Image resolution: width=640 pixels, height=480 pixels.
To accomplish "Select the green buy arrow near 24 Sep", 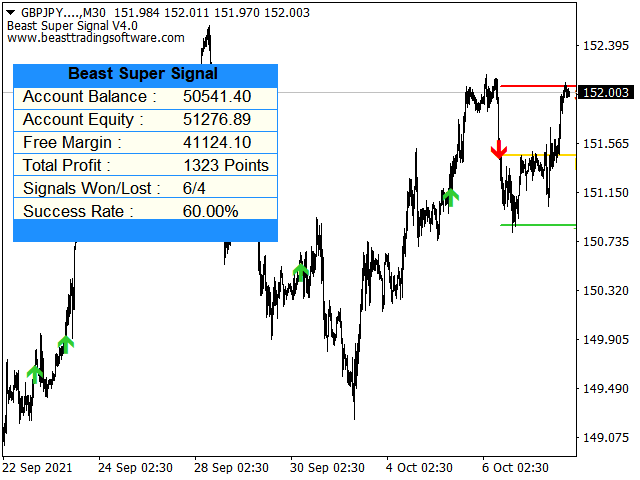I will [x=66, y=345].
